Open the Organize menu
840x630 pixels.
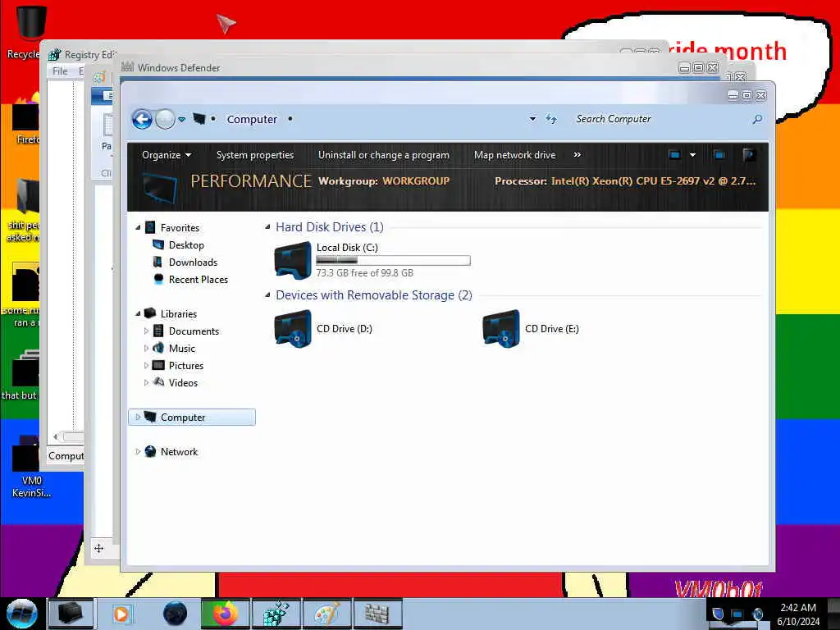[x=166, y=155]
